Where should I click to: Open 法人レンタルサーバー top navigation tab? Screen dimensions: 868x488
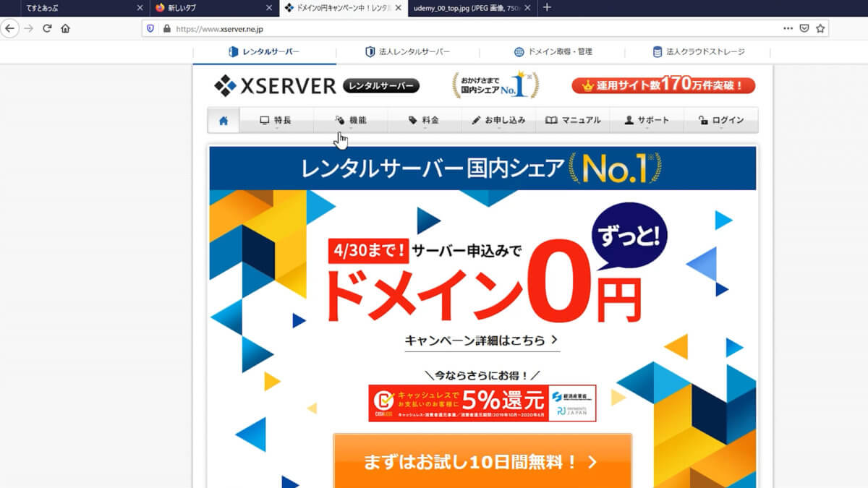[408, 52]
